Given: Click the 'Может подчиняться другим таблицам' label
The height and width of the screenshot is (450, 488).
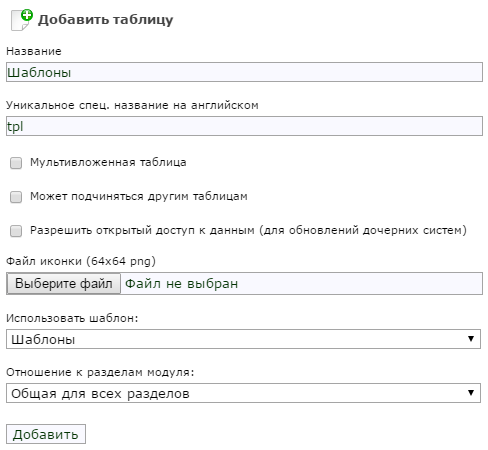Looking at the screenshot, I should tap(139, 196).
